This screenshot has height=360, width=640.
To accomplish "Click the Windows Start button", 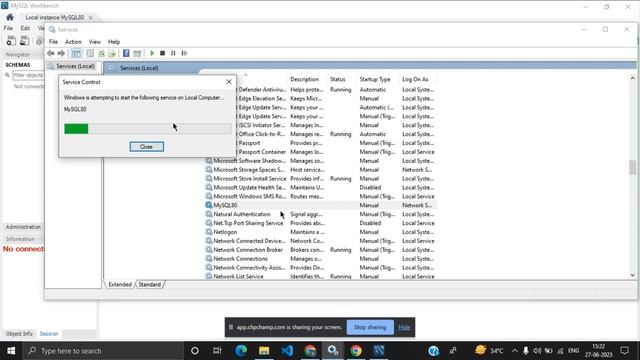I will pyautogui.click(x=11, y=351).
